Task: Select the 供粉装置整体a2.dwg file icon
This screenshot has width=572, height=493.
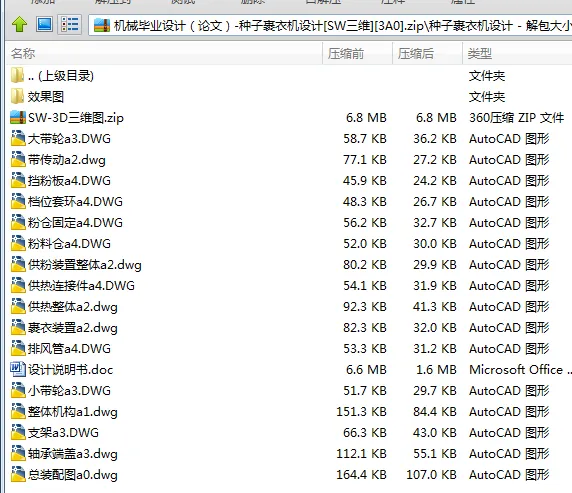Action: [18, 264]
